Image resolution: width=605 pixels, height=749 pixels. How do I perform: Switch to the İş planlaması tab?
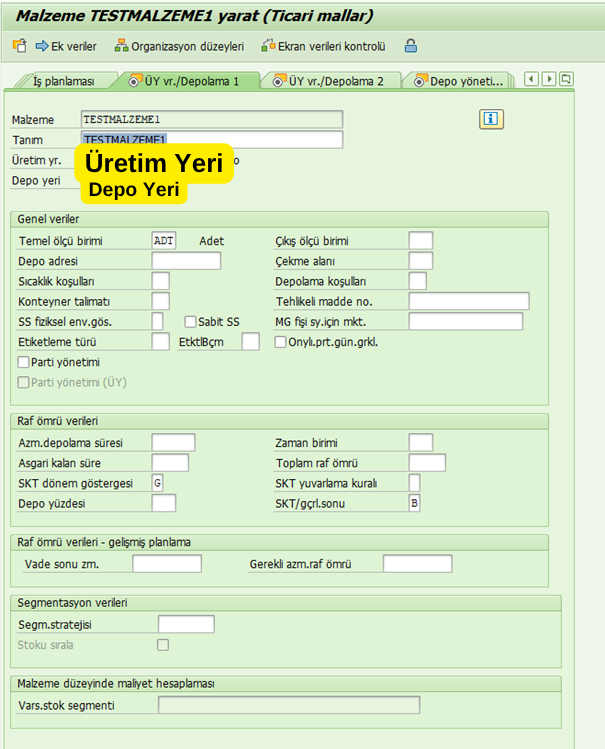62,81
